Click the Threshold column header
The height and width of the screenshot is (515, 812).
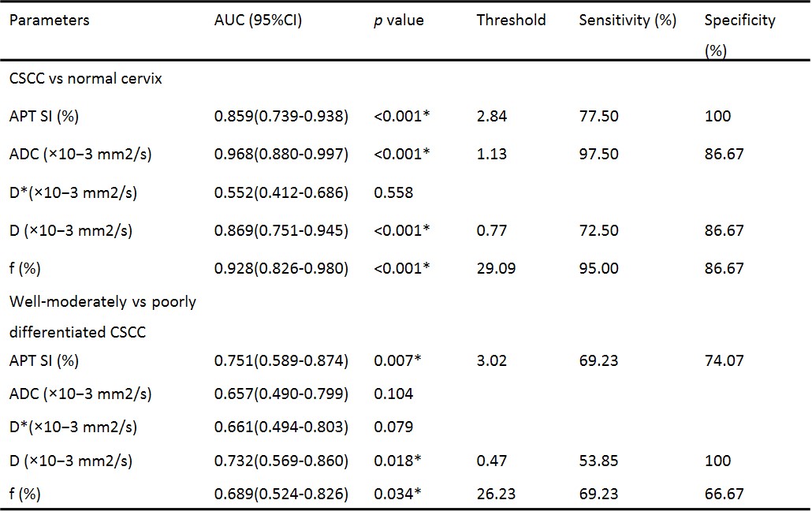[x=511, y=21]
